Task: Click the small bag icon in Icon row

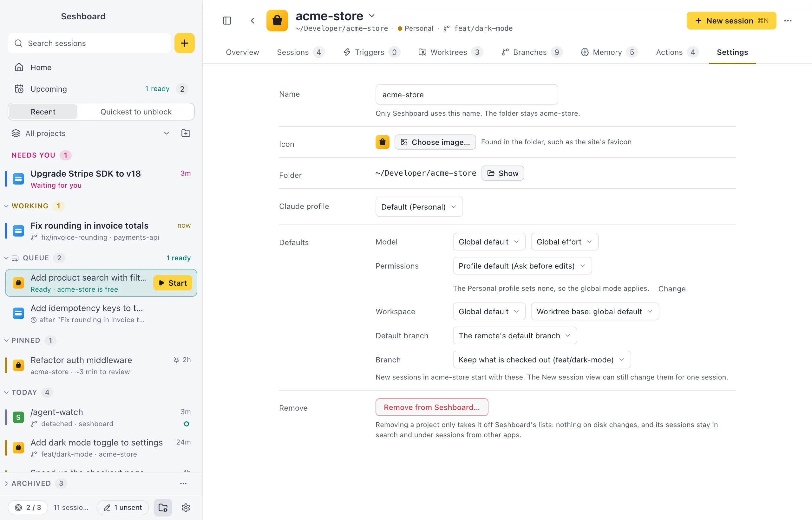Action: click(x=382, y=142)
